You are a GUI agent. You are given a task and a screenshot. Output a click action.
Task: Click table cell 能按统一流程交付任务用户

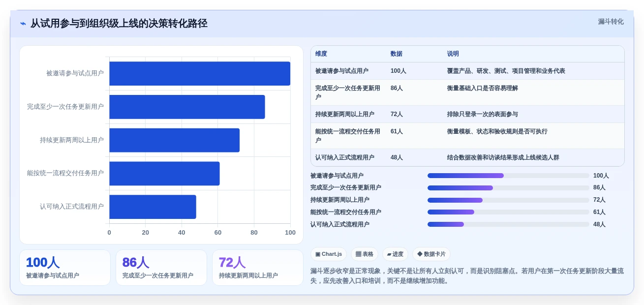tap(348, 136)
